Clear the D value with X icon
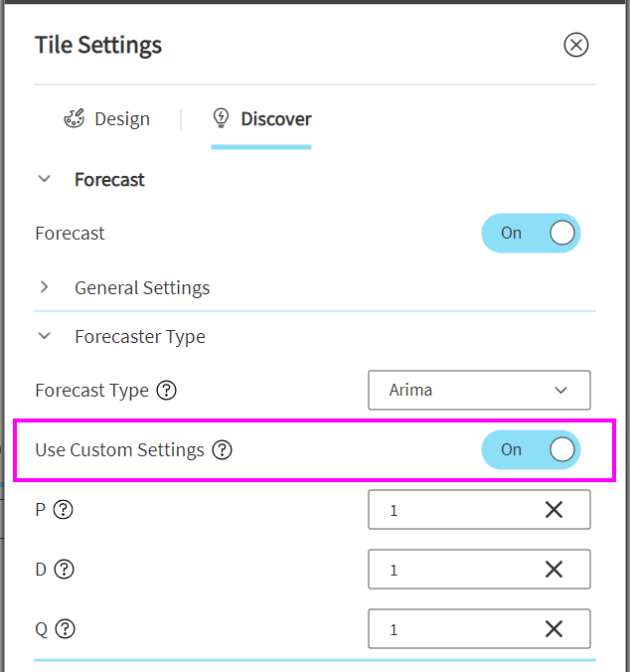This screenshot has width=630, height=672. pos(553,570)
